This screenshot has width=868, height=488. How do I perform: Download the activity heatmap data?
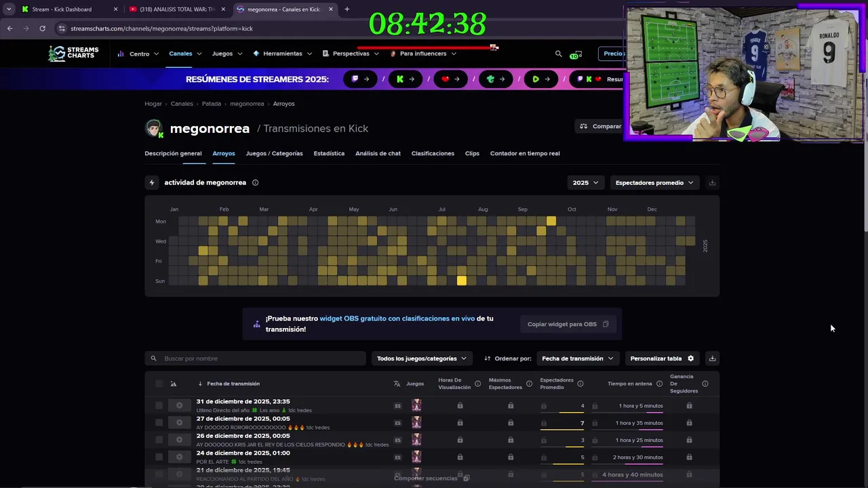tap(712, 182)
